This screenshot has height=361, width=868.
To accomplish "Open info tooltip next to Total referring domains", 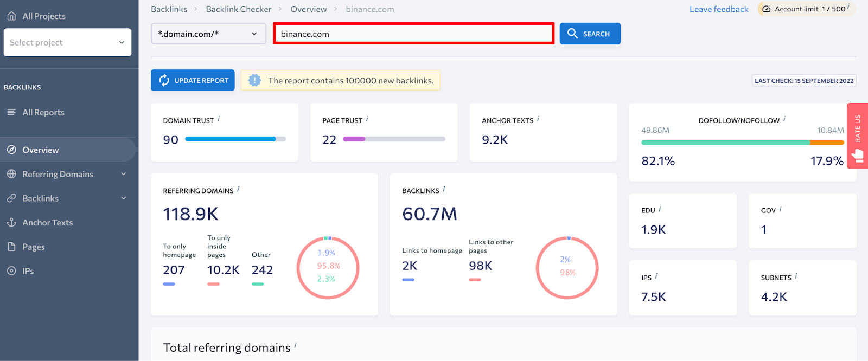I will pyautogui.click(x=296, y=345).
